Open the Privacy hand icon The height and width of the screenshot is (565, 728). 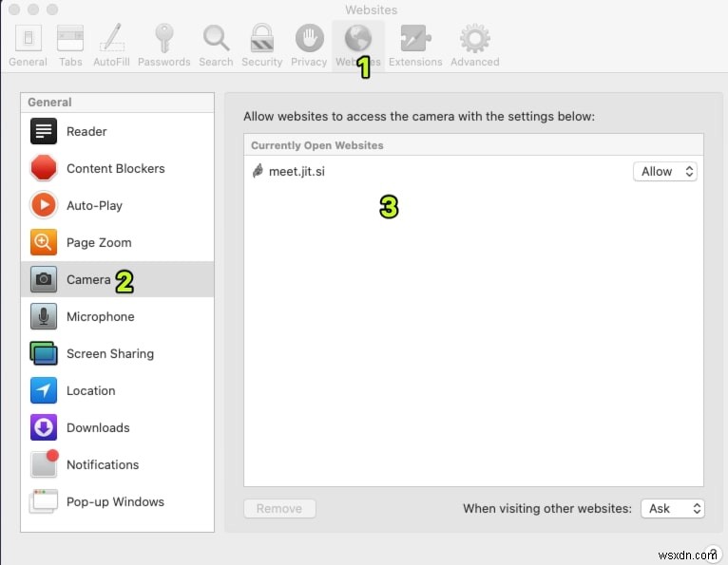coord(309,38)
